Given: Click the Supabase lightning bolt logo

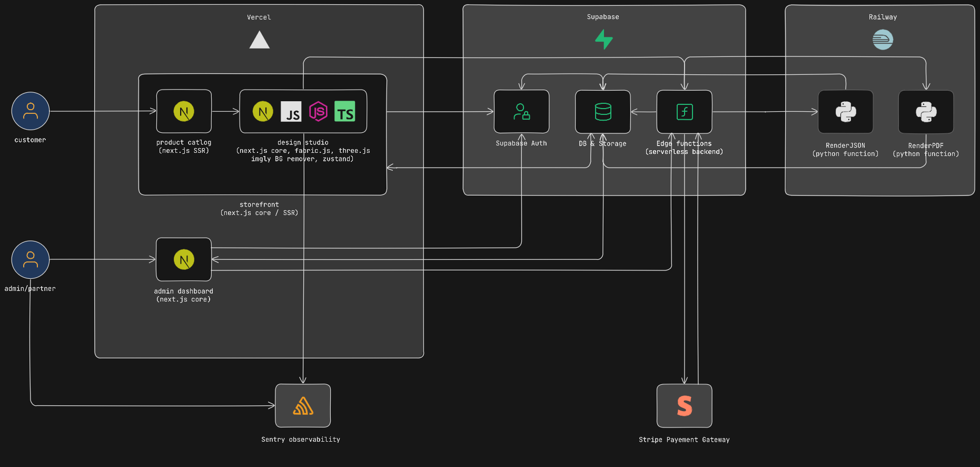Looking at the screenshot, I should pyautogui.click(x=603, y=40).
